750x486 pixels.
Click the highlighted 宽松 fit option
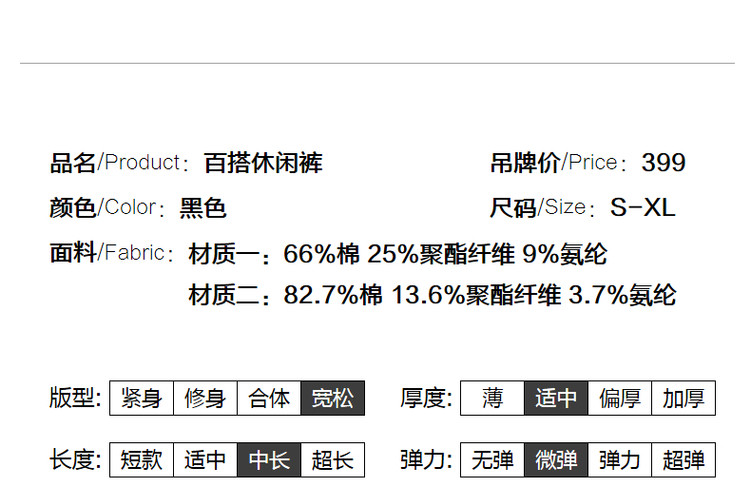333,398
